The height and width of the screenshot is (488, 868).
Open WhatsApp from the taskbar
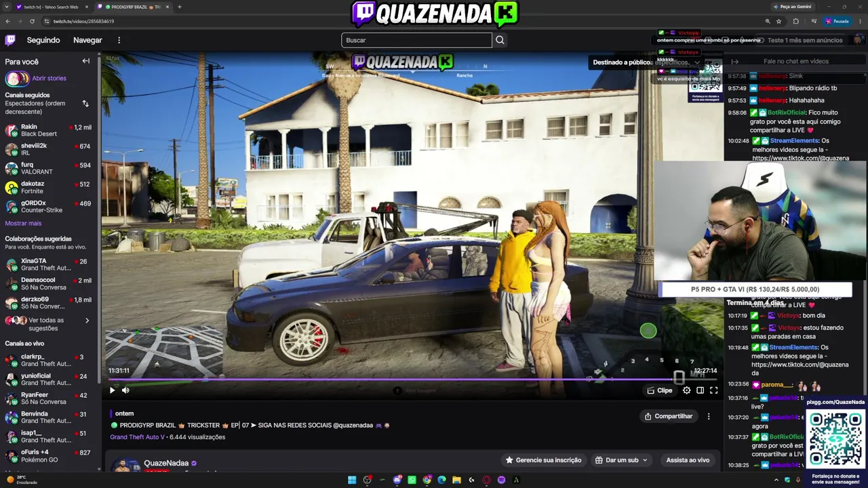412,480
